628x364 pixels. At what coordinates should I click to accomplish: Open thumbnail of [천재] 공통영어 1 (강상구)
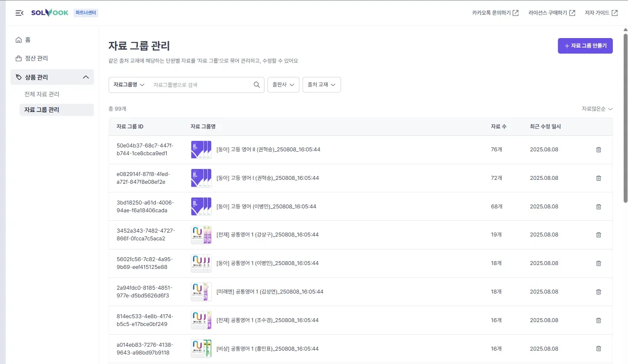[201, 235]
